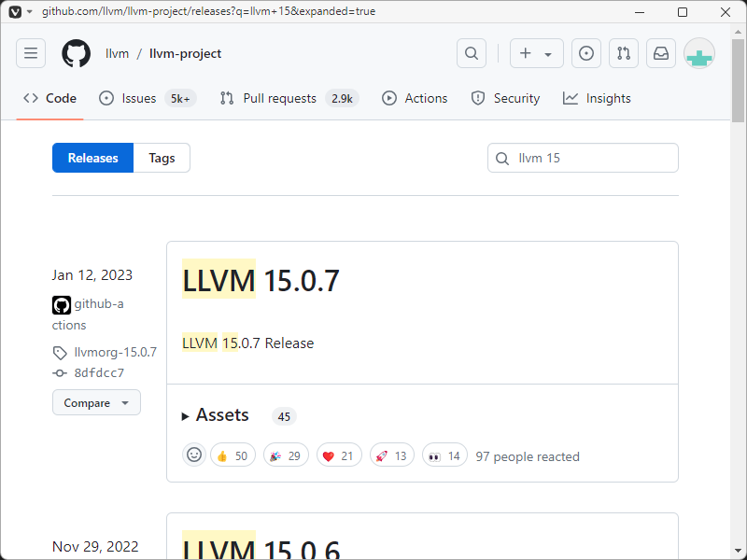Focus the release search field containing llvm 15
Viewport: 747px width, 560px height.
tap(583, 158)
